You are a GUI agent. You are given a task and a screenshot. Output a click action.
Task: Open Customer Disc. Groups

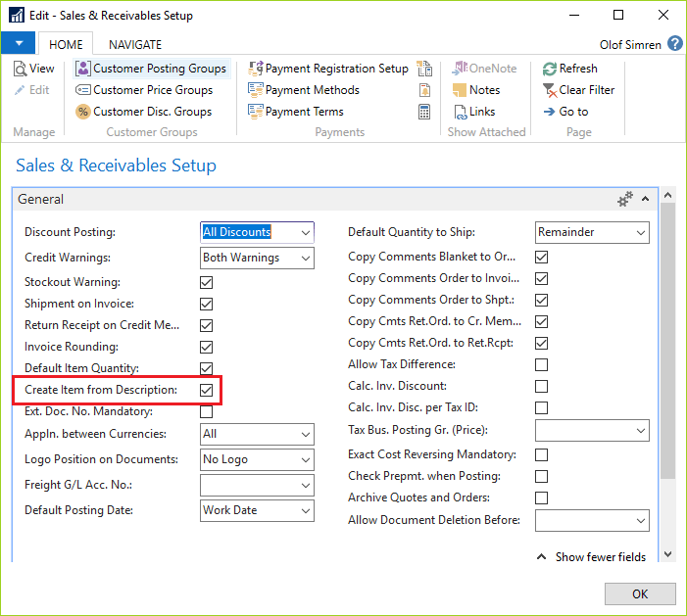pyautogui.click(x=144, y=112)
